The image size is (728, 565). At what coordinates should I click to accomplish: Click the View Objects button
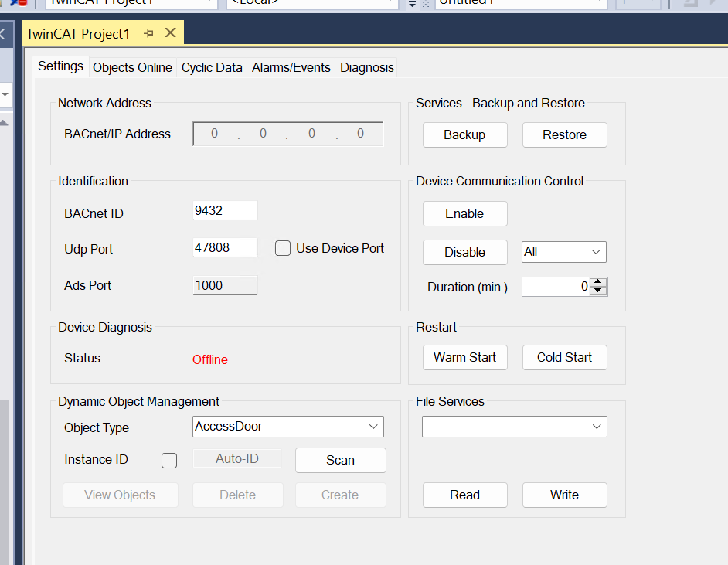click(121, 495)
